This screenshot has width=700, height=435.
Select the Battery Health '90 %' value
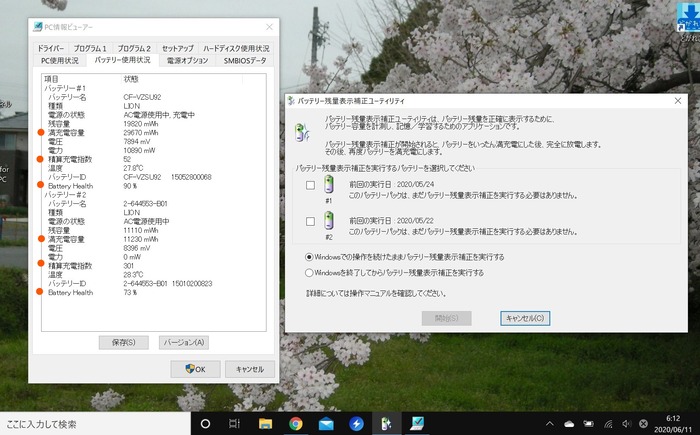[130, 186]
